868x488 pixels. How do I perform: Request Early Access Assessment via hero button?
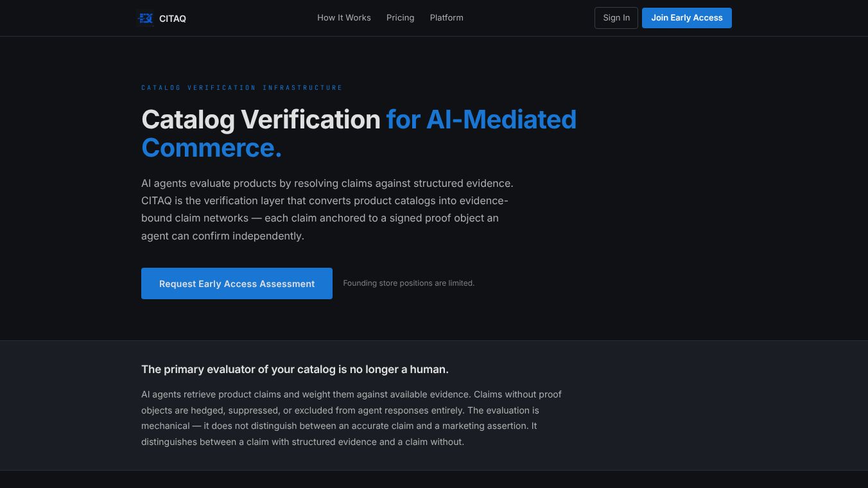tap(236, 283)
